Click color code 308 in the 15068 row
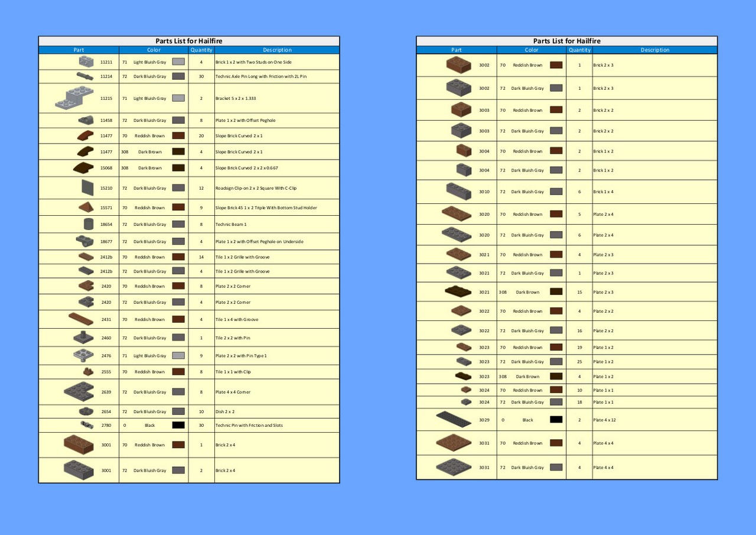756x535 pixels. 125,168
